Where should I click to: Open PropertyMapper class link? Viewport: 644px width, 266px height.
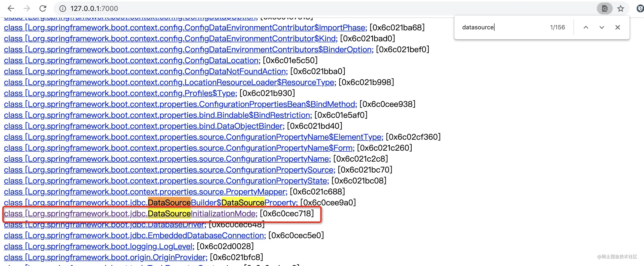tap(146, 192)
